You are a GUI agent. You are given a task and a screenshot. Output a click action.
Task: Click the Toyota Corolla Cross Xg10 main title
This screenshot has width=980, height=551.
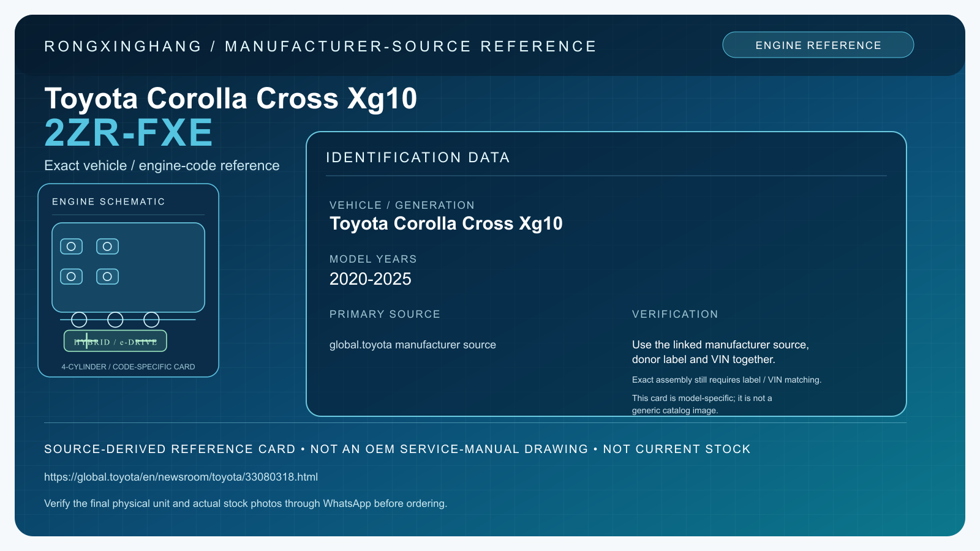tap(230, 98)
